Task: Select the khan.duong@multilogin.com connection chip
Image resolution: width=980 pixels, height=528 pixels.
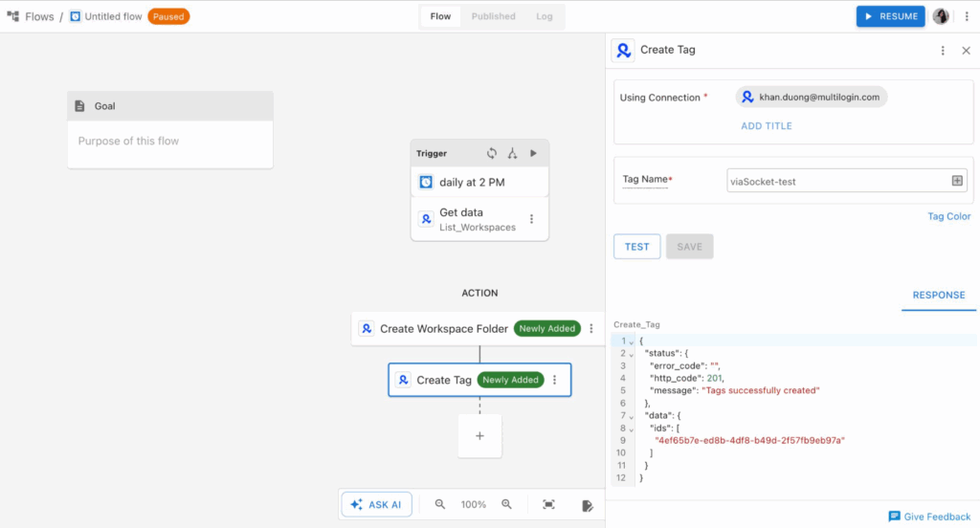Action: click(812, 97)
